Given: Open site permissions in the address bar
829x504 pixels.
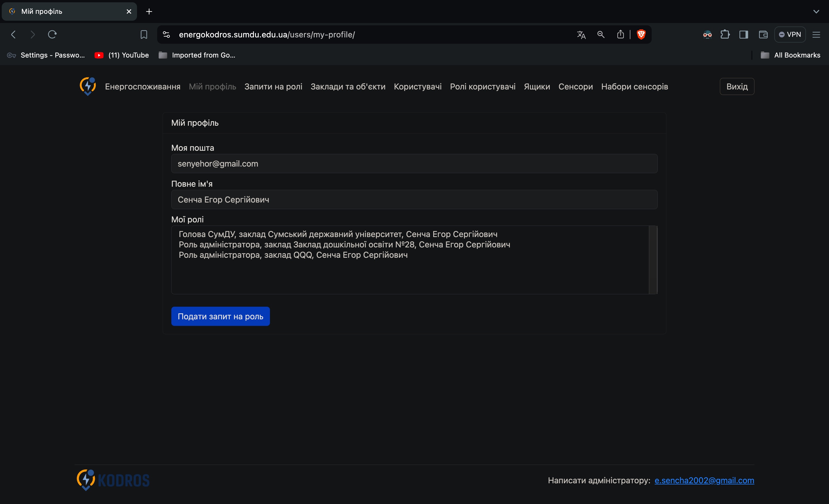Looking at the screenshot, I should pos(166,34).
